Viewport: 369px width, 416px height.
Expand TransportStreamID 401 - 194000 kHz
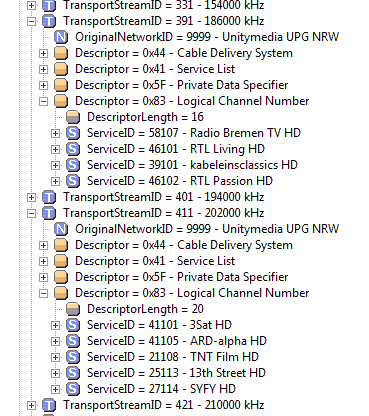point(31,197)
